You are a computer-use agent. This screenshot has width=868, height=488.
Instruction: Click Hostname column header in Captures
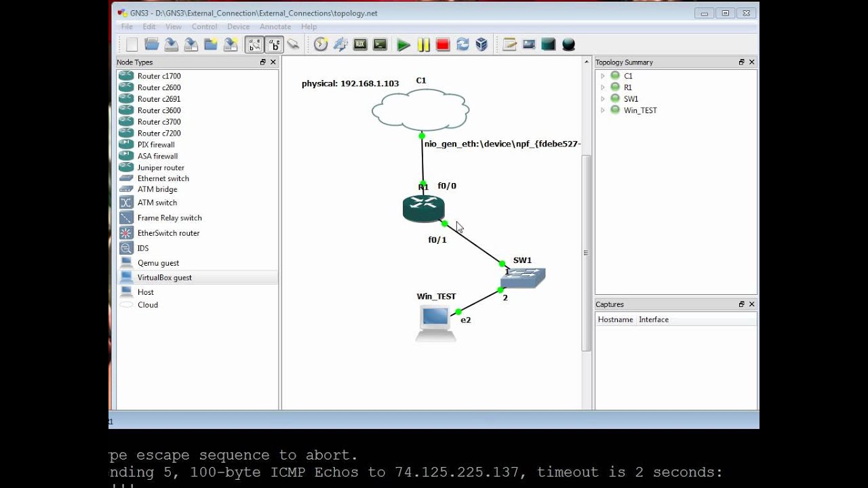click(x=616, y=320)
